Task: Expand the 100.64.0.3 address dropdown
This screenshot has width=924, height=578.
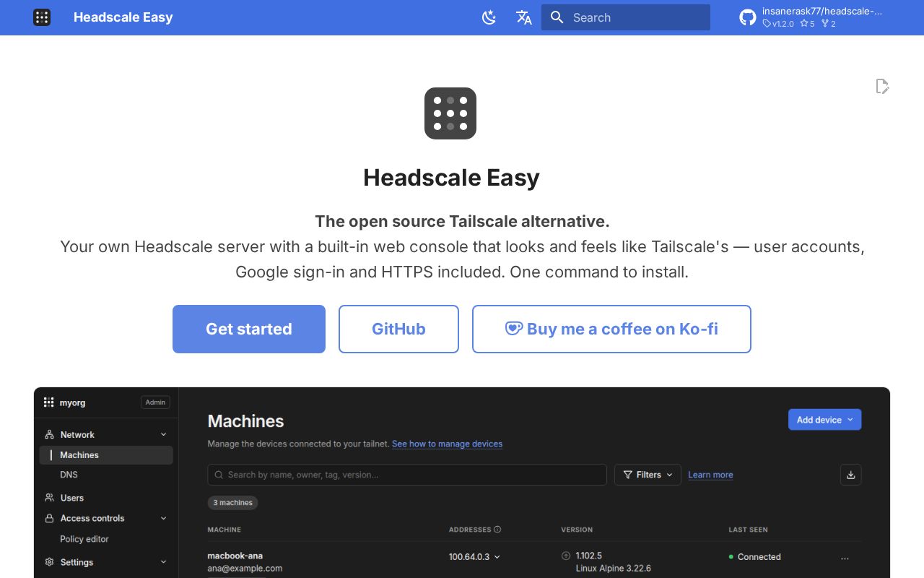Action: pos(474,556)
